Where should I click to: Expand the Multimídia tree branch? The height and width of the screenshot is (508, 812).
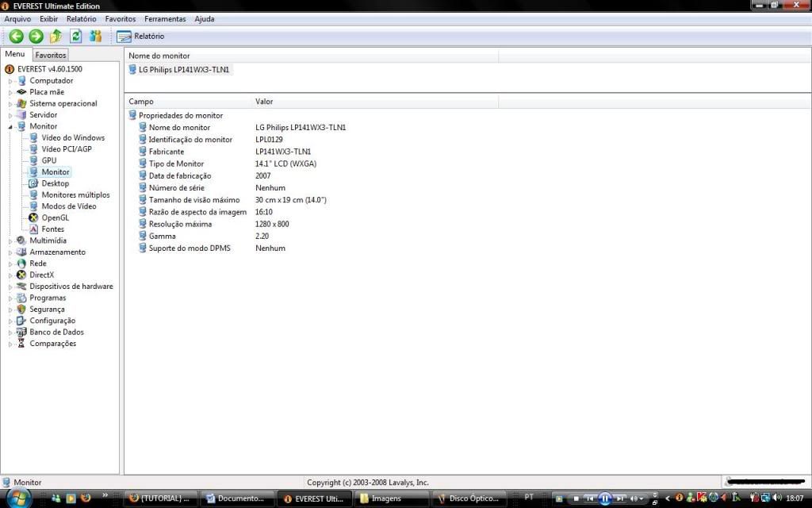point(10,241)
